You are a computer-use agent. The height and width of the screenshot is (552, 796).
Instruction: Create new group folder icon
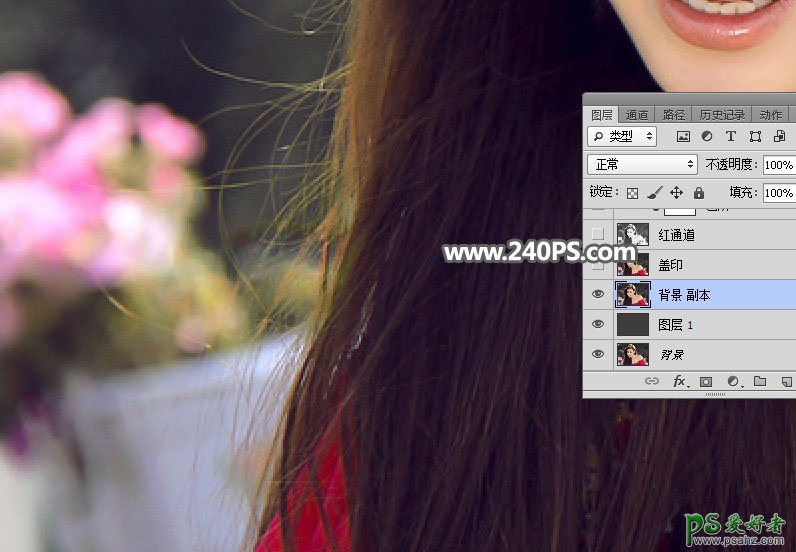click(x=760, y=381)
